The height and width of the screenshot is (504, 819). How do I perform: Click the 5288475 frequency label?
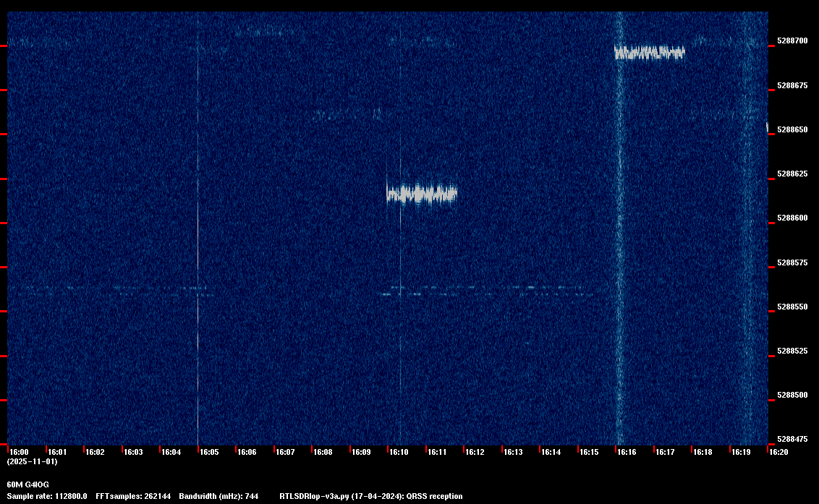(792, 439)
